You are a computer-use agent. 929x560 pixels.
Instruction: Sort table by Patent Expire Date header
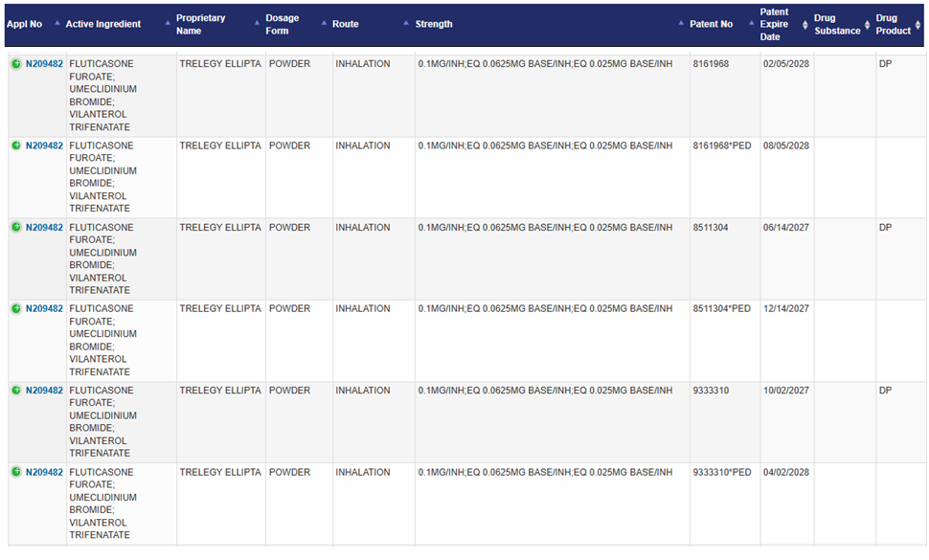(775, 24)
